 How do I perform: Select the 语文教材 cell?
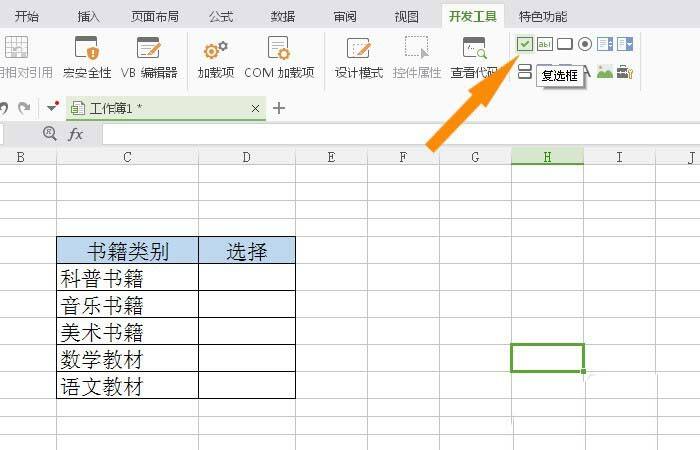pyautogui.click(x=128, y=385)
